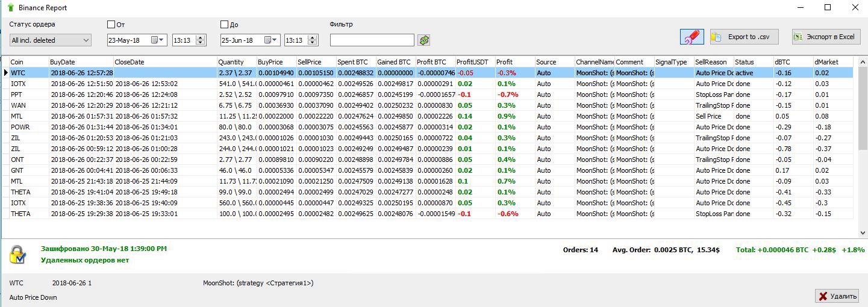
Task: Sort by the Status column header
Action: click(x=754, y=62)
